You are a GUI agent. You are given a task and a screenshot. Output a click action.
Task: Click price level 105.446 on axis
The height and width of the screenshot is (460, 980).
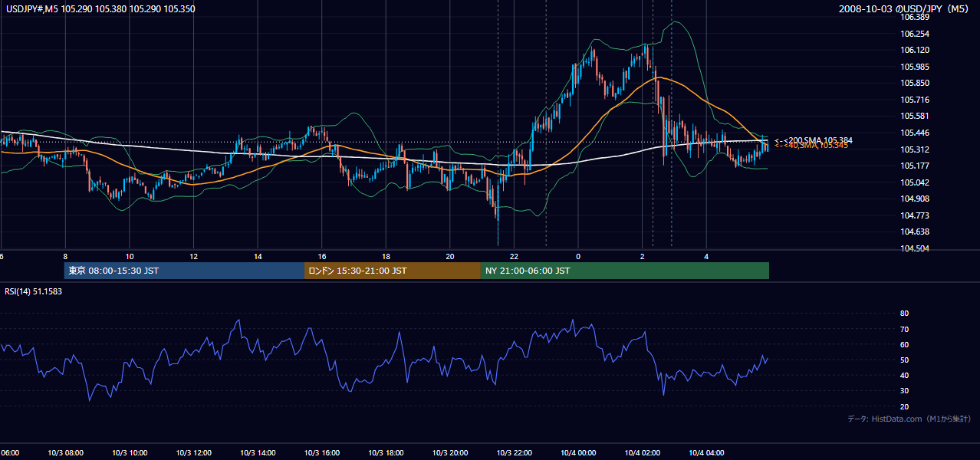click(916, 133)
